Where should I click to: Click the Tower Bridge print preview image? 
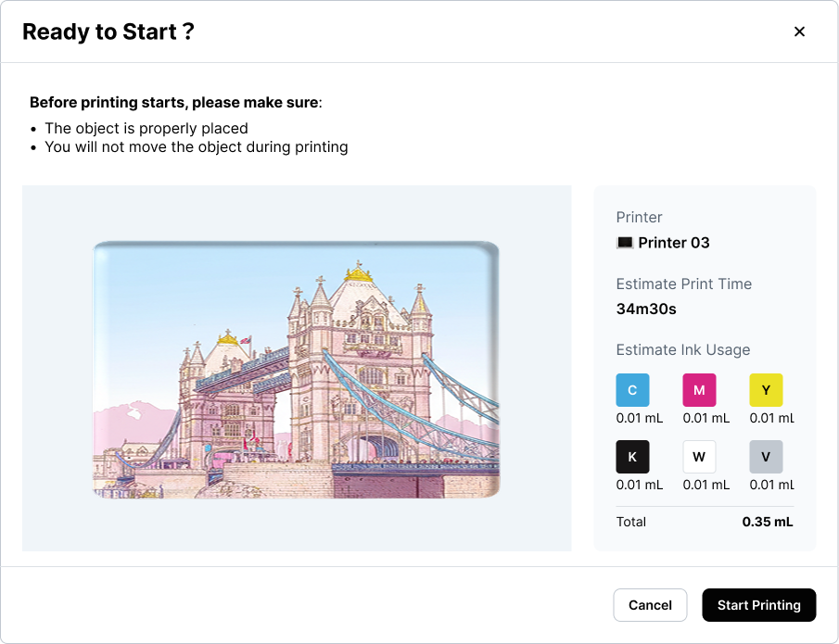[x=297, y=370]
